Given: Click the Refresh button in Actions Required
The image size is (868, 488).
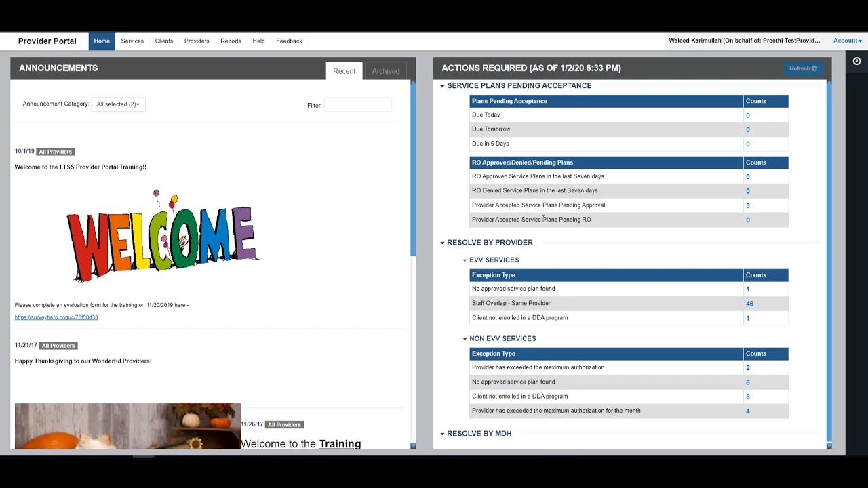Looking at the screenshot, I should 803,68.
